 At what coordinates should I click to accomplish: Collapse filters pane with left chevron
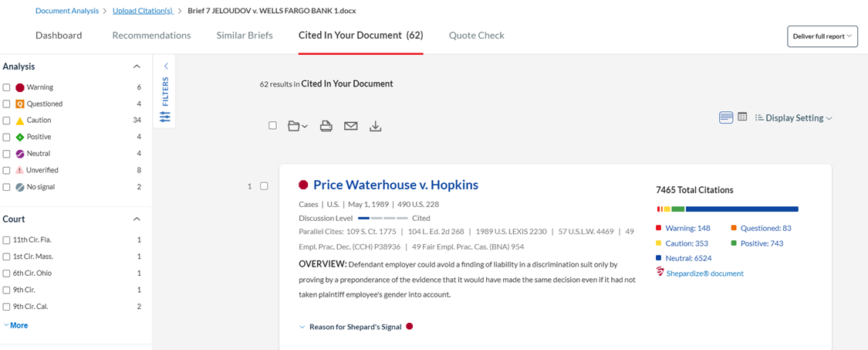(x=166, y=66)
